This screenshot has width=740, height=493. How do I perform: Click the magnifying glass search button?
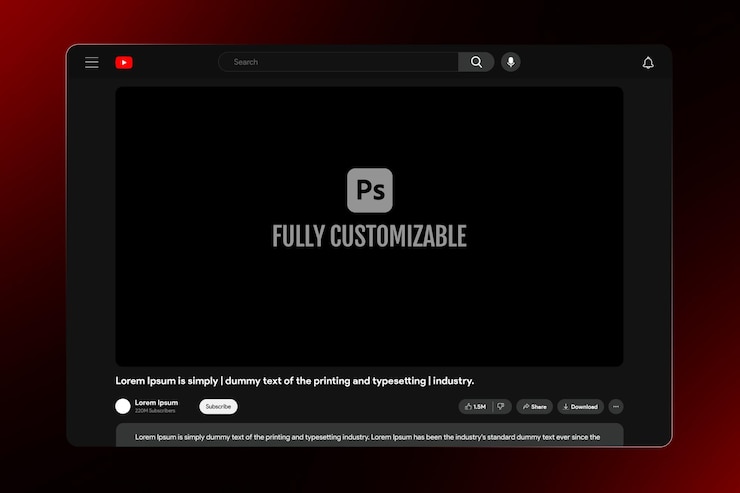click(476, 62)
